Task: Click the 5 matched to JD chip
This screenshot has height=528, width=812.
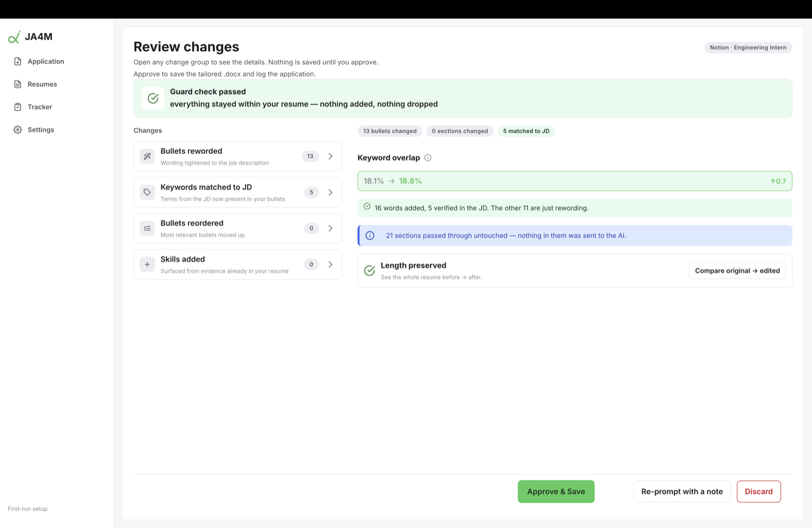Action: tap(526, 131)
